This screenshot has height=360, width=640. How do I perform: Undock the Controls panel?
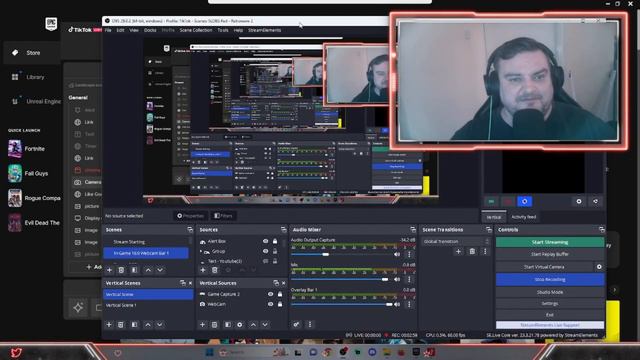602,230
